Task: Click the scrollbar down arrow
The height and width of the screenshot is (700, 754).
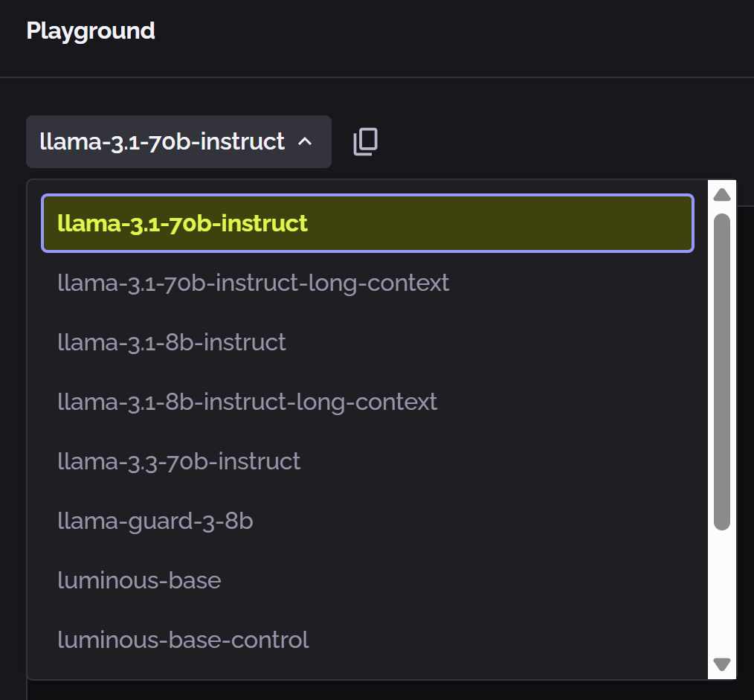Action: tap(721, 664)
